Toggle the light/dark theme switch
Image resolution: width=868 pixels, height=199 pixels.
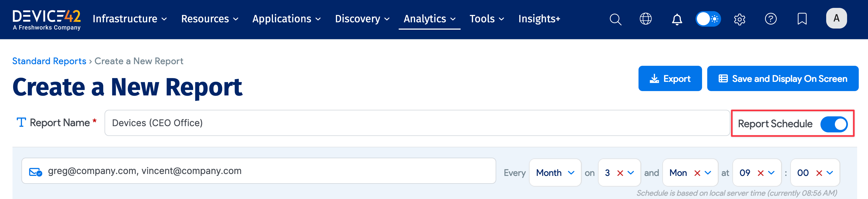708,19
